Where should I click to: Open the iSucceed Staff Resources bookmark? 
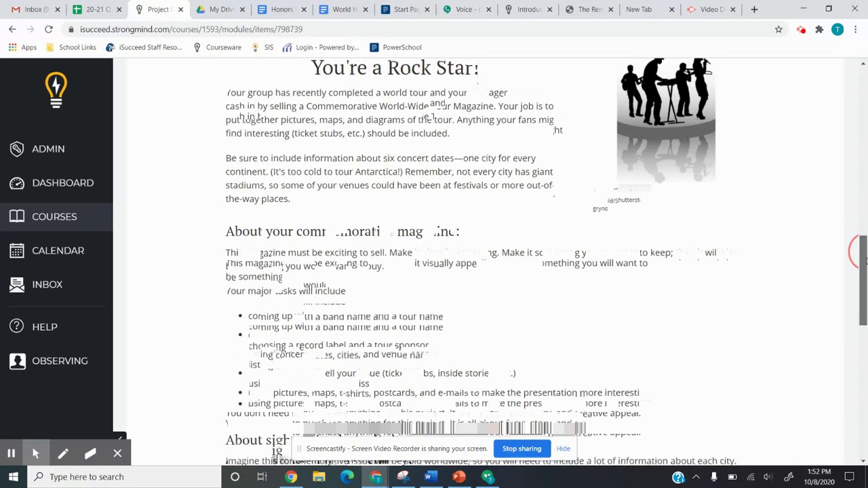[144, 47]
